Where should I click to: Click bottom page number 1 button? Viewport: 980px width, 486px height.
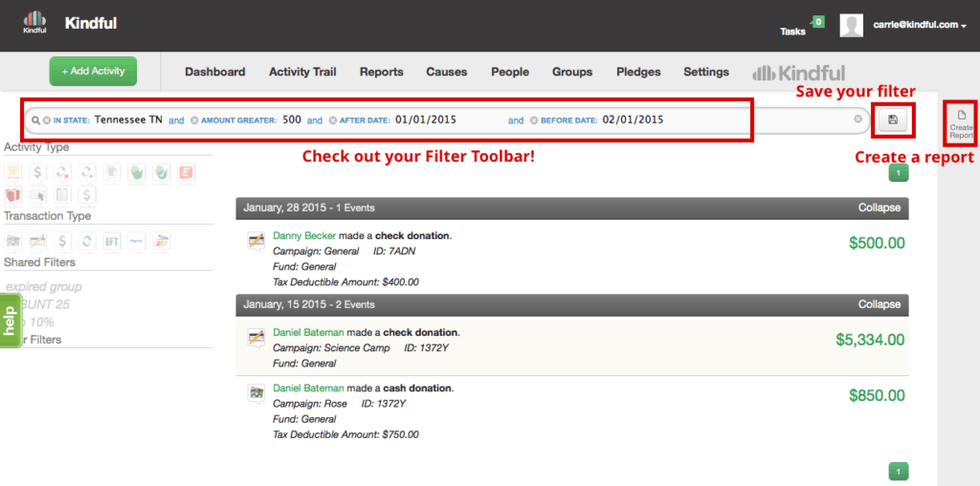(x=898, y=471)
